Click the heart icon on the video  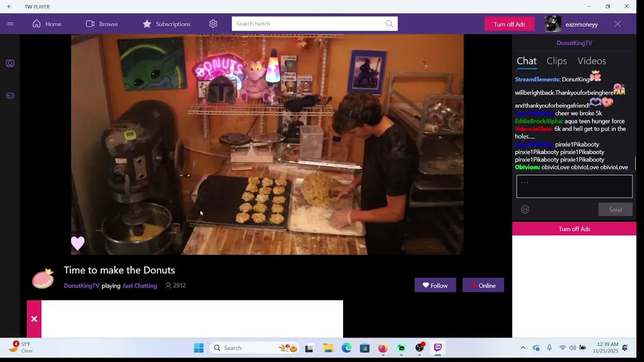[x=77, y=243]
